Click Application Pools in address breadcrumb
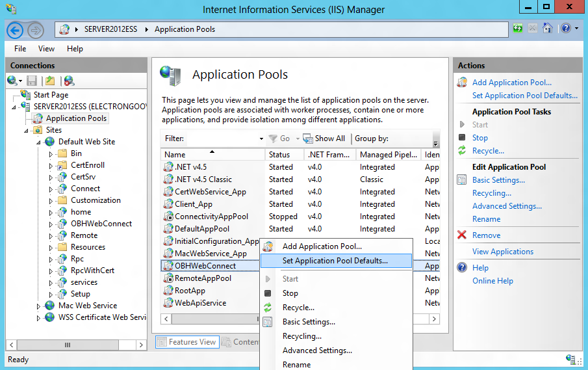This screenshot has height=370, width=588. [x=185, y=29]
